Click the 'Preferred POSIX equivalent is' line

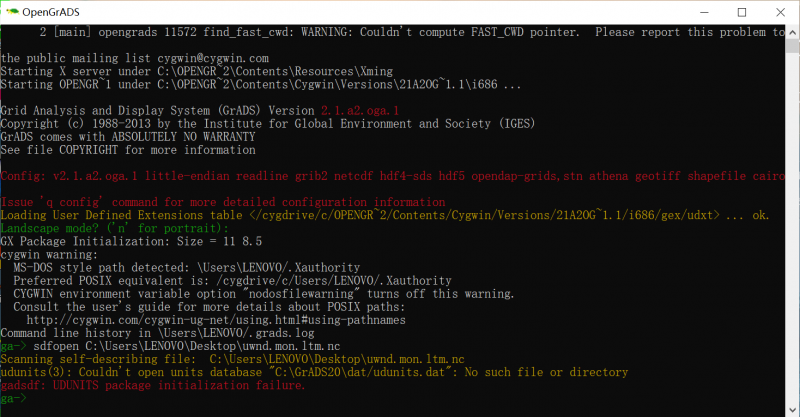tap(232, 281)
